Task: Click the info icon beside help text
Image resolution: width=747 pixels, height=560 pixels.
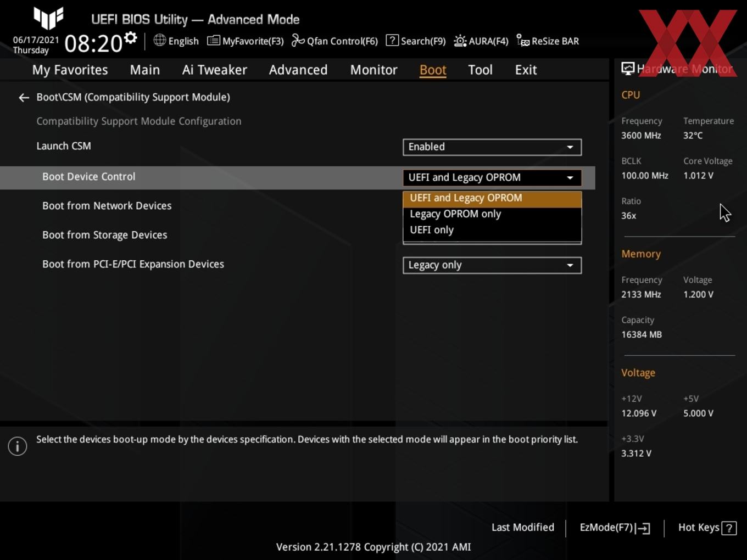Action: pos(18,446)
